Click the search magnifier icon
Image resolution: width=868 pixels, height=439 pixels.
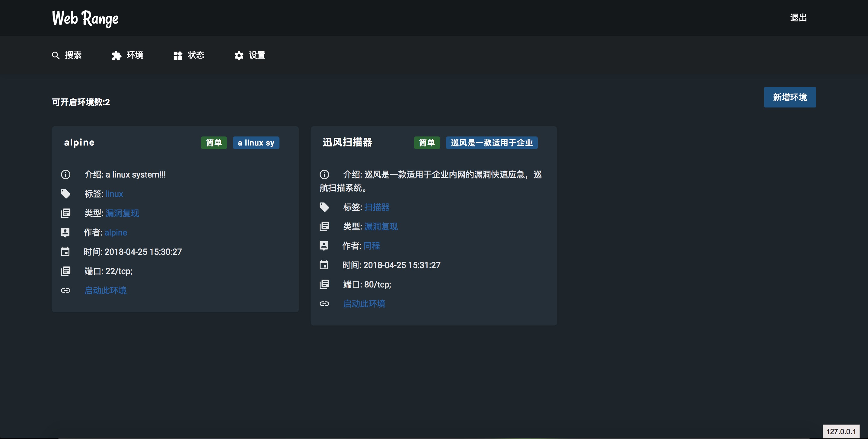56,55
